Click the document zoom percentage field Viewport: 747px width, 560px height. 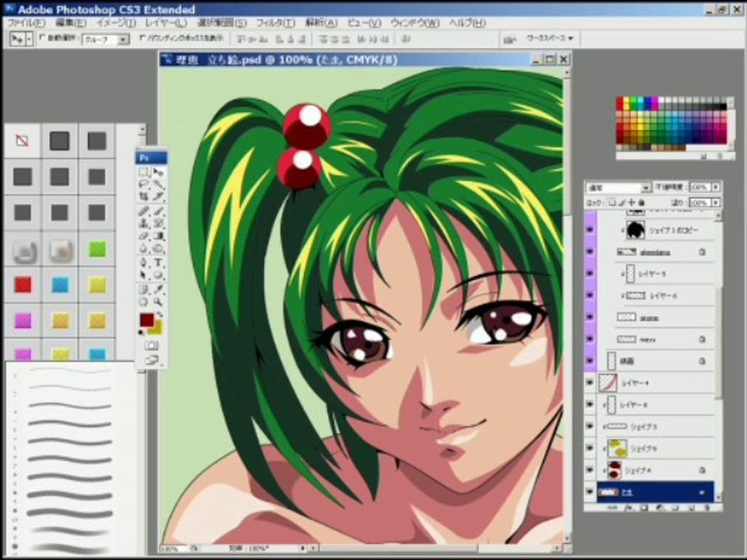pyautogui.click(x=171, y=548)
